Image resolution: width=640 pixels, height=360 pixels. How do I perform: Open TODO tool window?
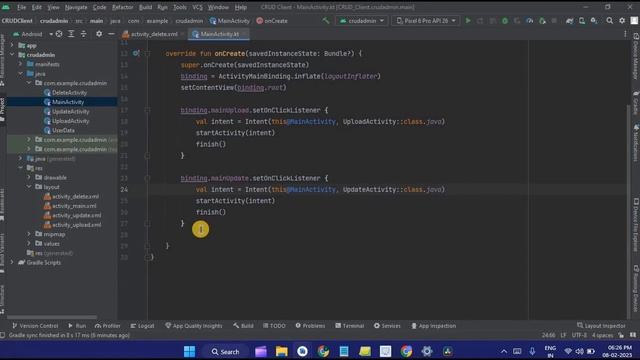coord(274,326)
